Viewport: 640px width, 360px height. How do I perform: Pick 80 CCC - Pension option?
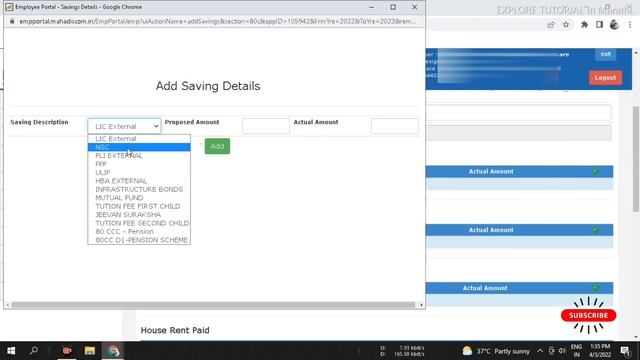pyautogui.click(x=139, y=231)
